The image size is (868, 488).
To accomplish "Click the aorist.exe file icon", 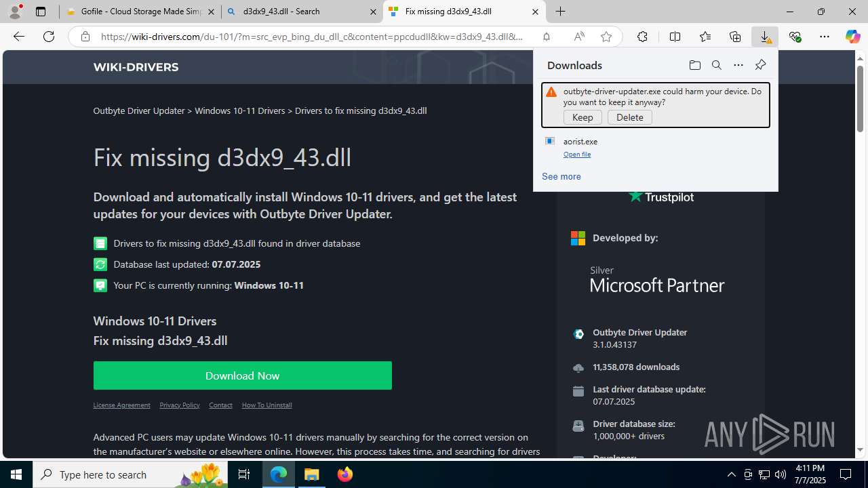I will pos(550,141).
